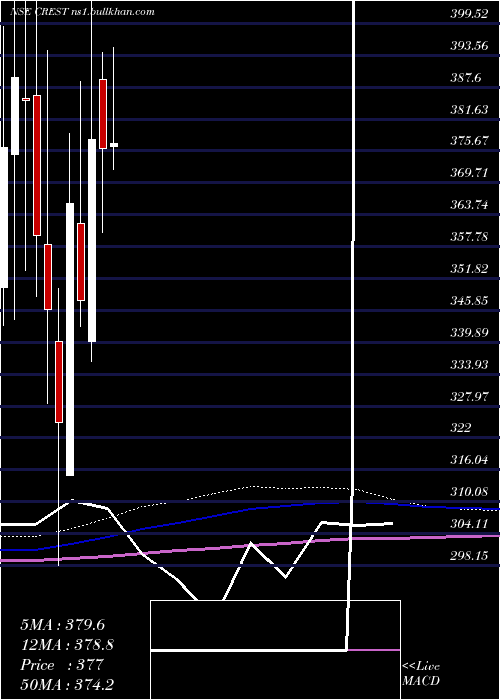Click the '12MA : 378.8' readout
The width and height of the screenshot is (500, 700).
67,644
